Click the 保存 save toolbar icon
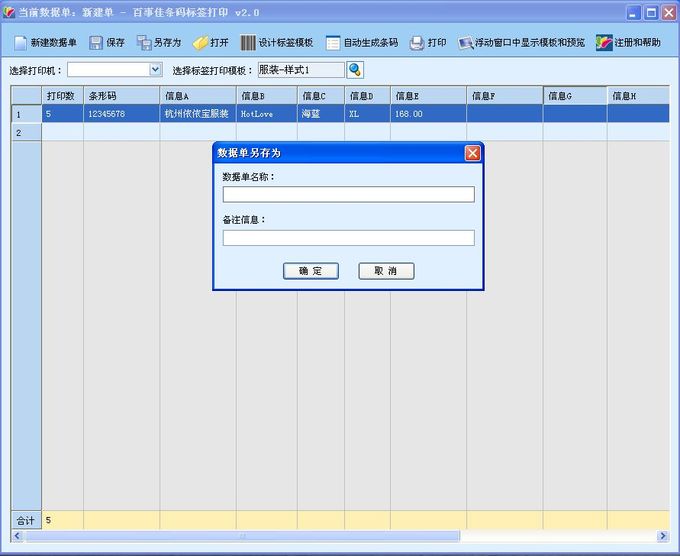680x556 pixels. [x=95, y=43]
